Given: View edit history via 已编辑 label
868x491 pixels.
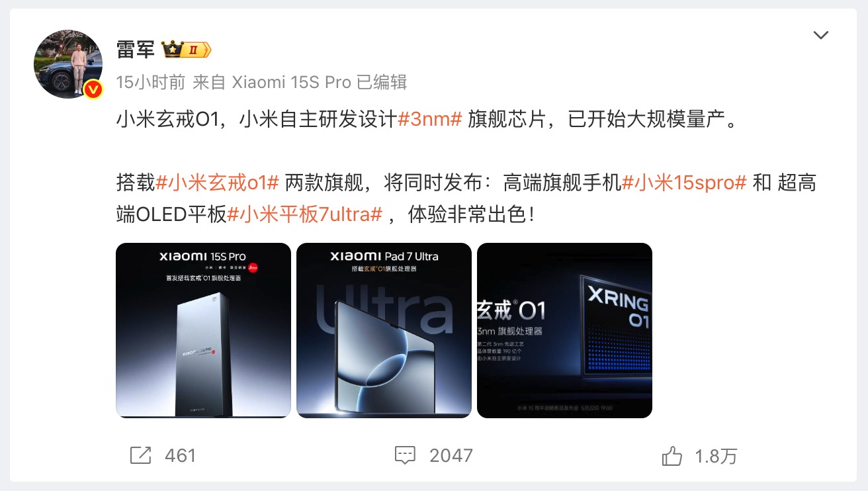Looking at the screenshot, I should [382, 82].
